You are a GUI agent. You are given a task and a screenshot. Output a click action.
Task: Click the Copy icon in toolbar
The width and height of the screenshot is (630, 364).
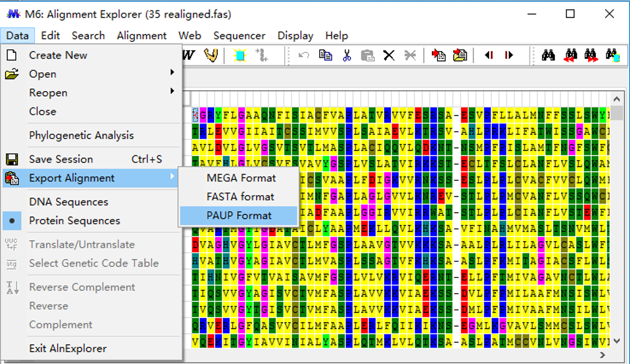[325, 55]
